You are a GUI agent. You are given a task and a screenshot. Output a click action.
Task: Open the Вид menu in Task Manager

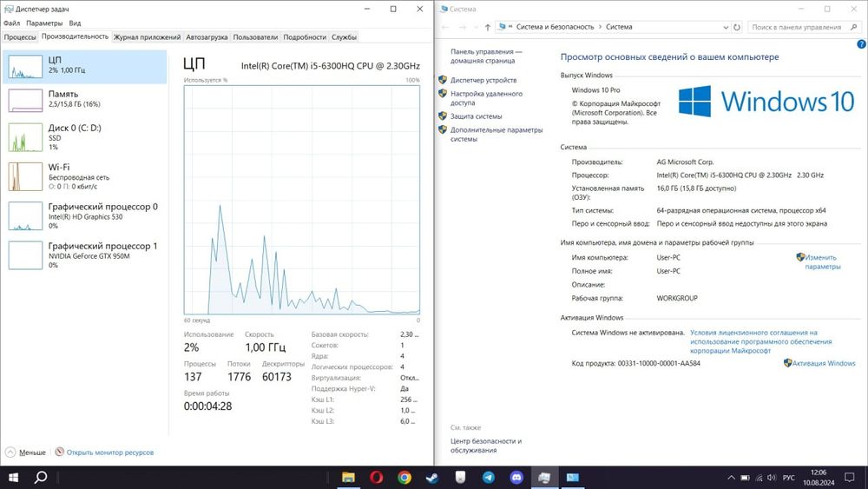[x=75, y=23]
